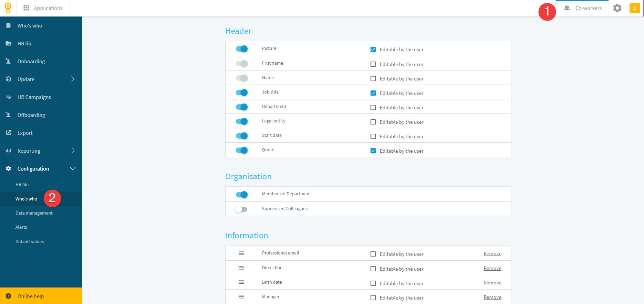This screenshot has height=304, width=644.
Task: Open Who's who in main sidebar
Action: click(x=41, y=25)
